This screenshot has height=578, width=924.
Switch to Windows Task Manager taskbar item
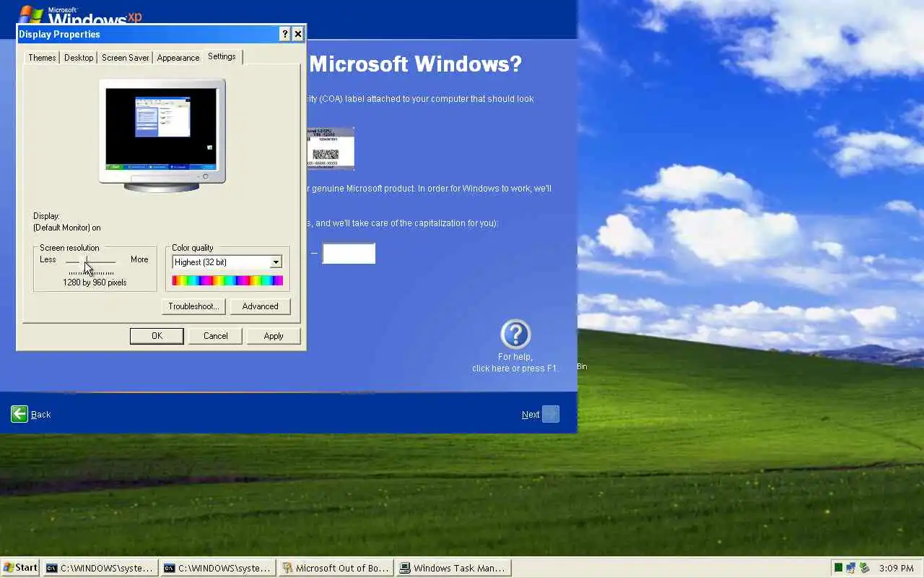pyautogui.click(x=453, y=569)
